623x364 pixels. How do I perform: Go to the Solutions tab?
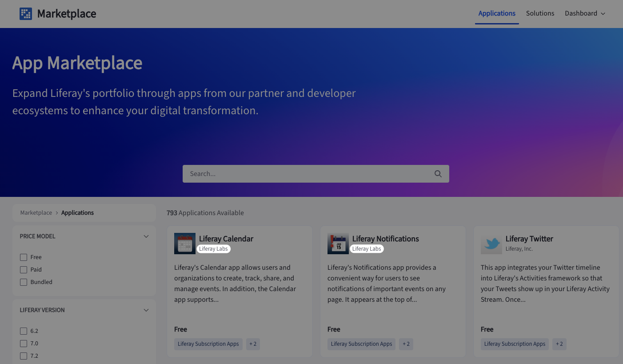point(540,13)
